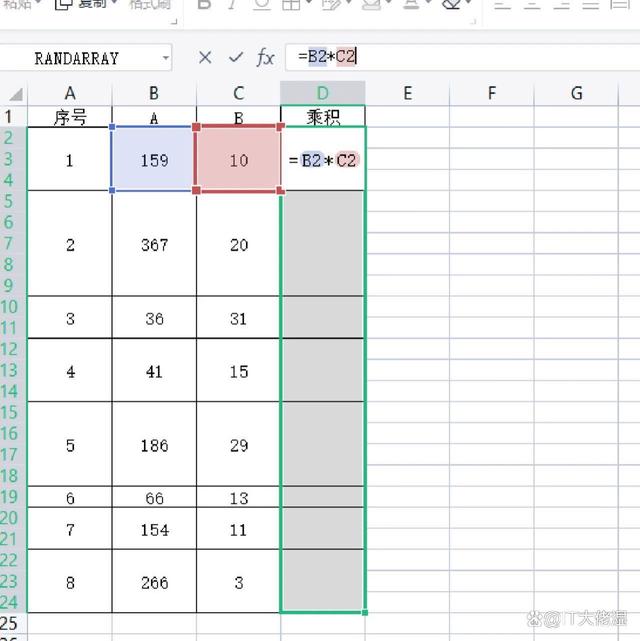Screen dimensions: 640x641
Task: Select column C header
Action: [x=238, y=93]
